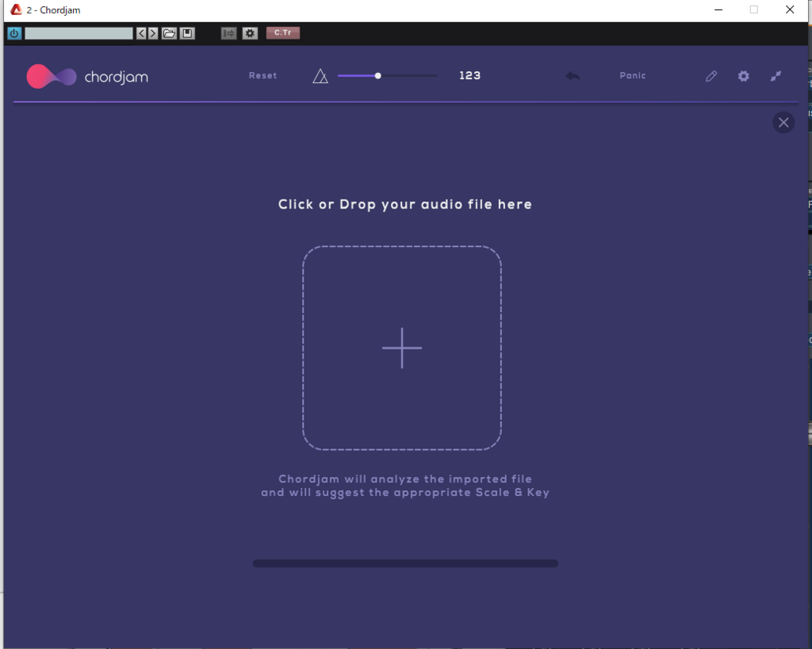Click 'Click or Drop your audio file here' text
Image resolution: width=812 pixels, height=649 pixels.
tap(405, 204)
